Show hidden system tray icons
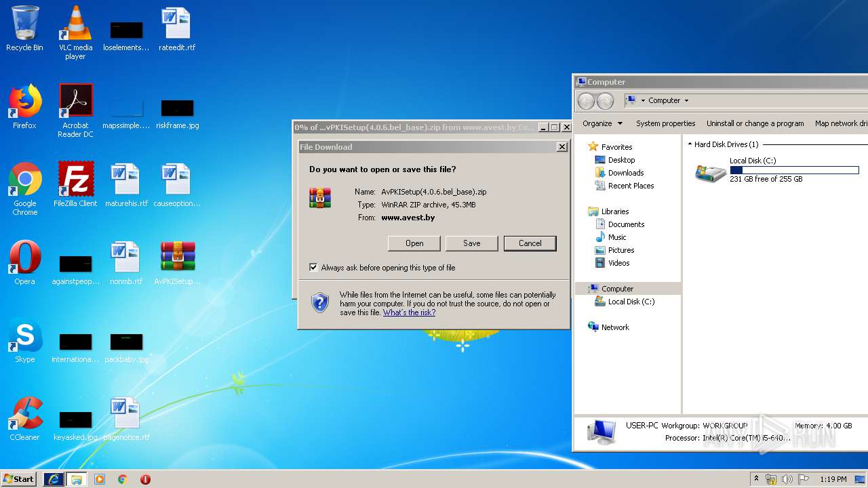 tap(756, 479)
